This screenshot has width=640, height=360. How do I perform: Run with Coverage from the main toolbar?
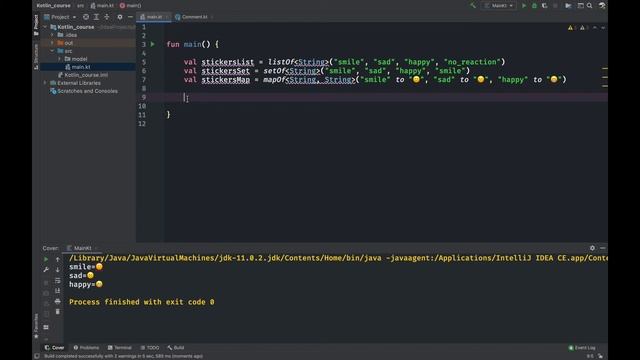point(544,6)
